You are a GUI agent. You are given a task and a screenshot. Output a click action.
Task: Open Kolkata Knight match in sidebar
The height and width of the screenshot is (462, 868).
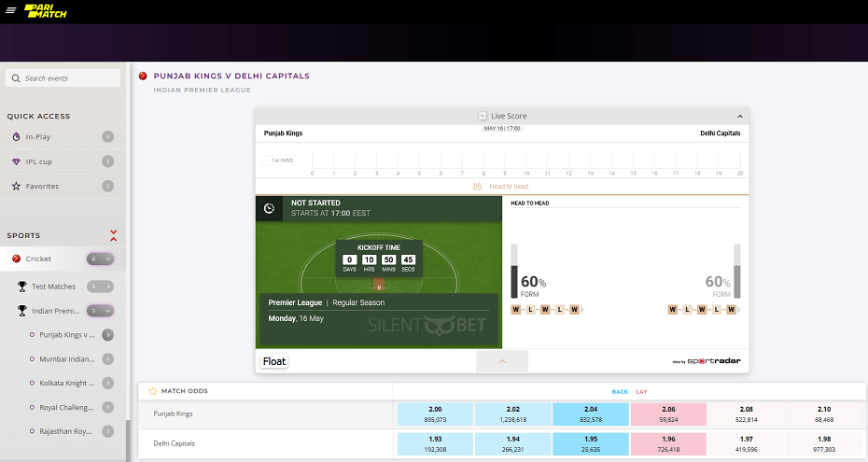click(66, 383)
